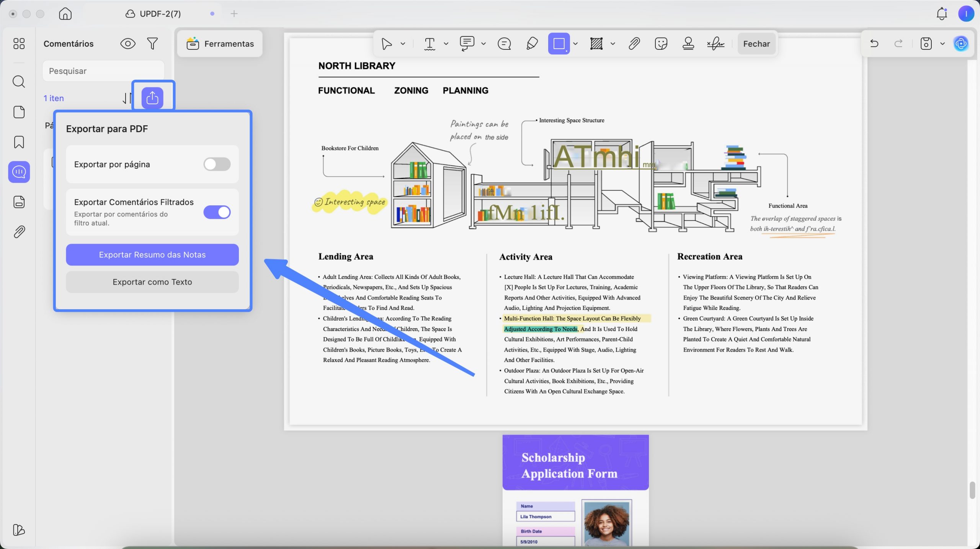Image resolution: width=980 pixels, height=549 pixels.
Task: Select the sticky note comment tool
Action: 504,44
